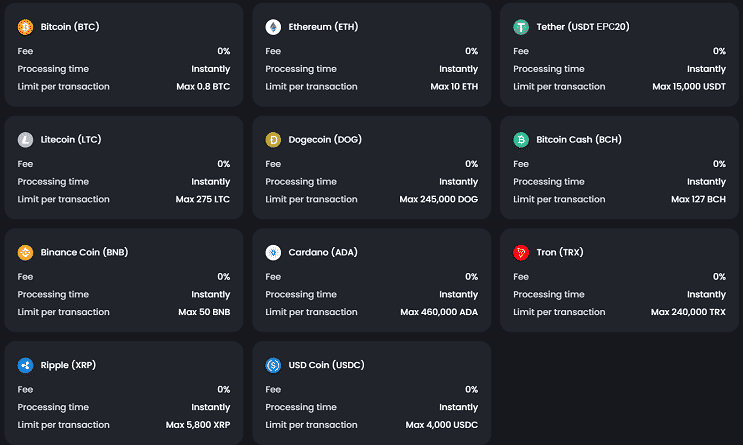Screen dimensions: 743x445
Task: Click Instantly processing time on Cardano card
Action: pyautogui.click(x=459, y=295)
